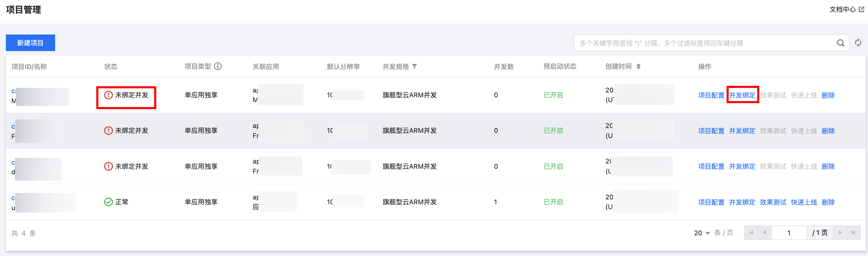Screen dimensions: 868x256
Task: Click the sort icon beside 创建时间
Action: 639,66
